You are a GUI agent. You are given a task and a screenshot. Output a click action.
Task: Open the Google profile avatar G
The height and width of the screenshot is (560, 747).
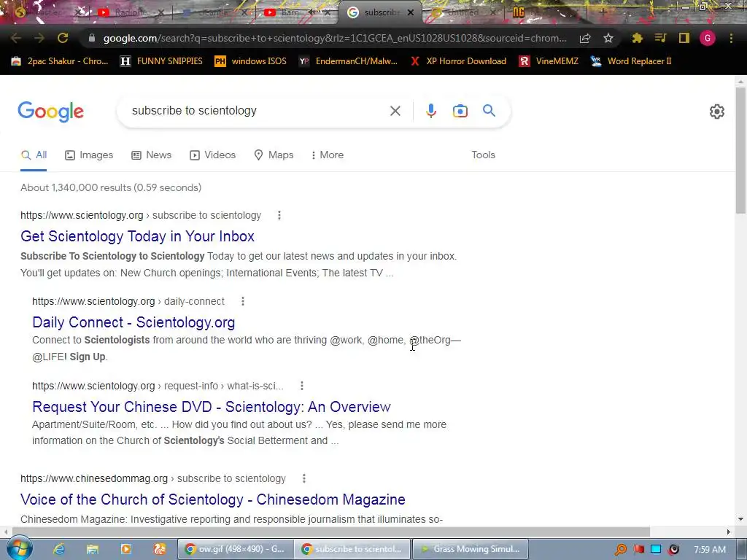click(x=708, y=38)
